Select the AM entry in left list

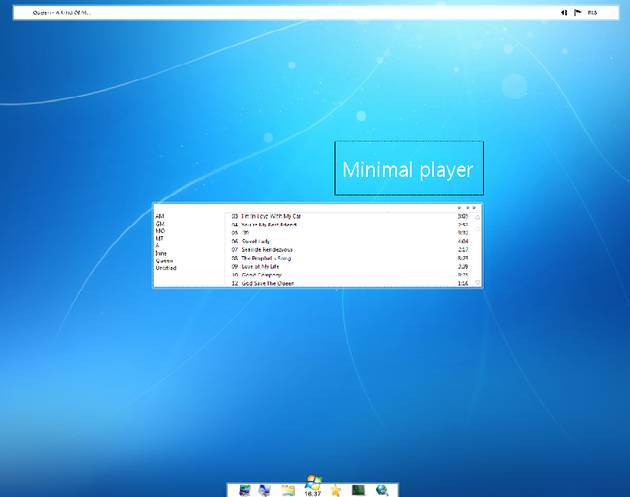coord(159,216)
